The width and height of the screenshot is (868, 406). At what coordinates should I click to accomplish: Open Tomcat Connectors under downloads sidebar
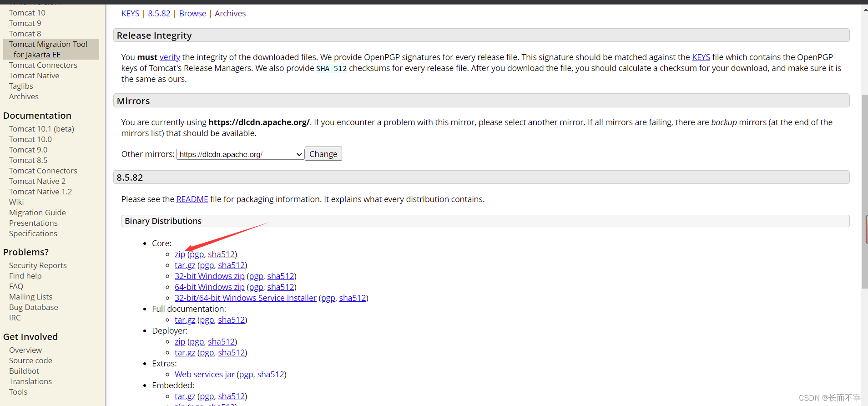(43, 65)
